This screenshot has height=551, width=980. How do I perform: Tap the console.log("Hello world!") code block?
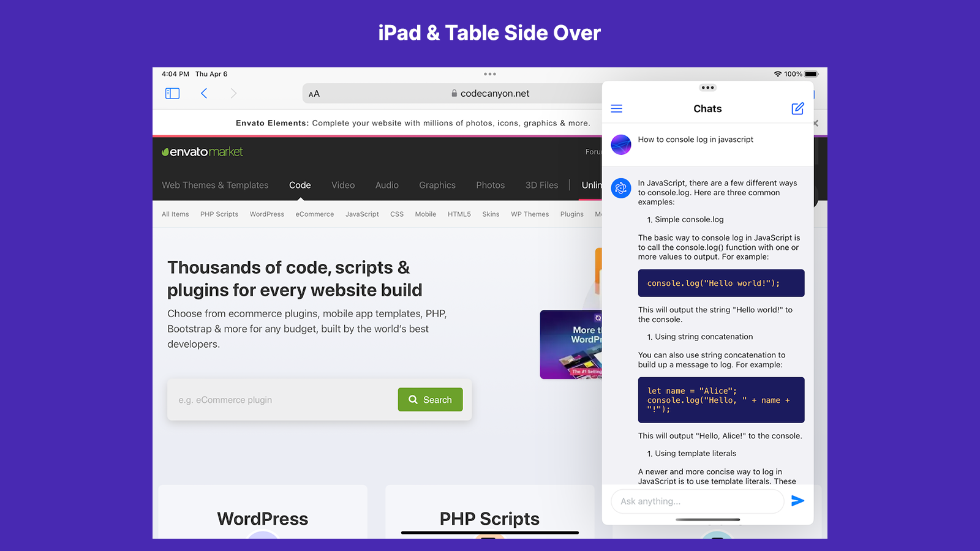[x=721, y=283]
